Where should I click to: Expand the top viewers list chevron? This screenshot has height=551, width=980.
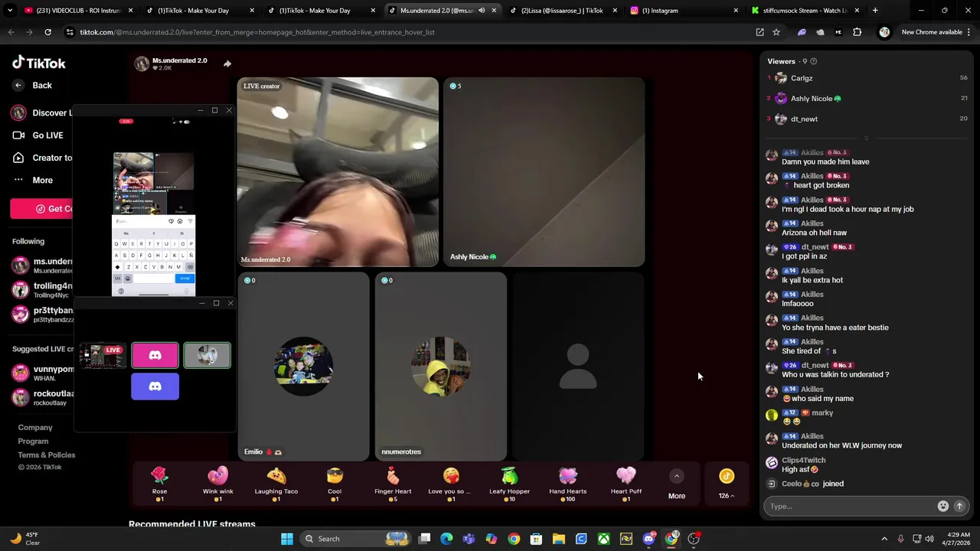(866, 139)
